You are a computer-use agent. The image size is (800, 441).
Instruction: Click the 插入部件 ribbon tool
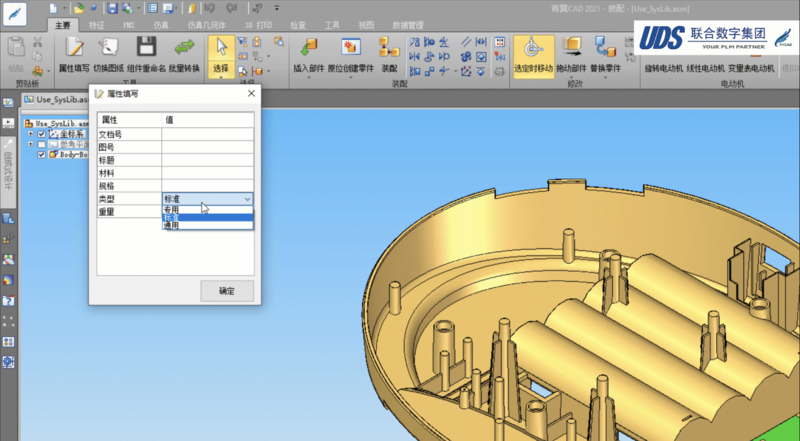(308, 55)
